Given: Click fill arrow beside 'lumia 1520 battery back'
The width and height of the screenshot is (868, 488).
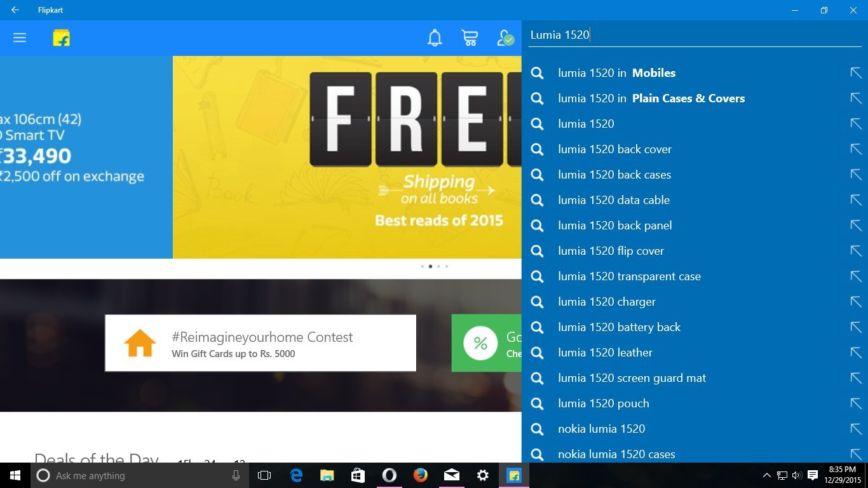Looking at the screenshot, I should pos(856,327).
